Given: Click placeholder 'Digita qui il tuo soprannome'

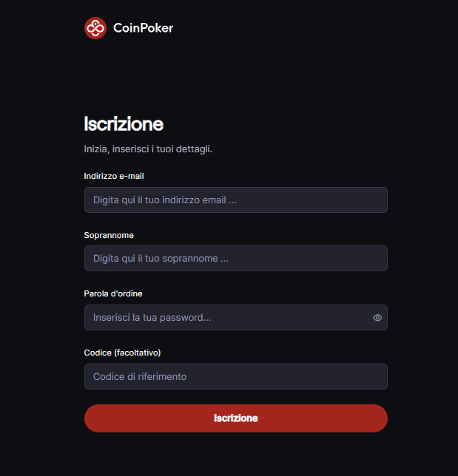Looking at the screenshot, I should click(161, 259).
